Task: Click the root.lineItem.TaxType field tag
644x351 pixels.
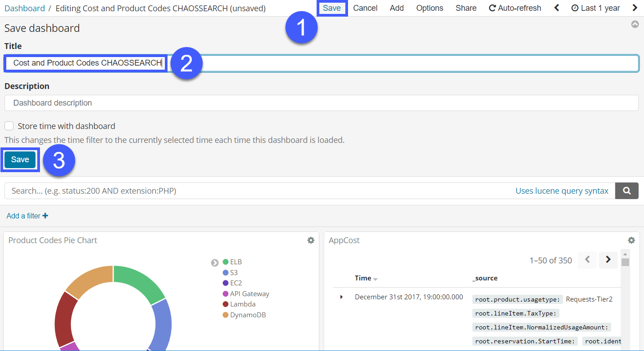Action: pos(516,313)
